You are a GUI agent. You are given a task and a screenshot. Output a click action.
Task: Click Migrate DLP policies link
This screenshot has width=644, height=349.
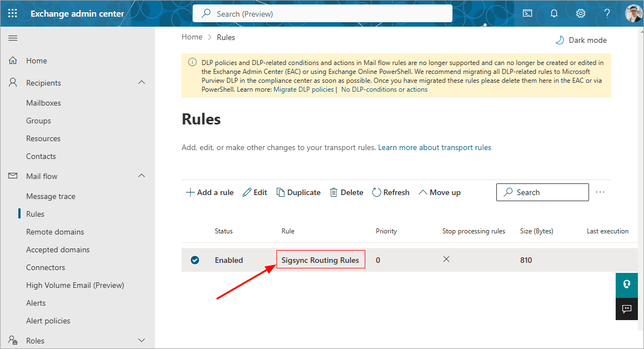pyautogui.click(x=304, y=89)
